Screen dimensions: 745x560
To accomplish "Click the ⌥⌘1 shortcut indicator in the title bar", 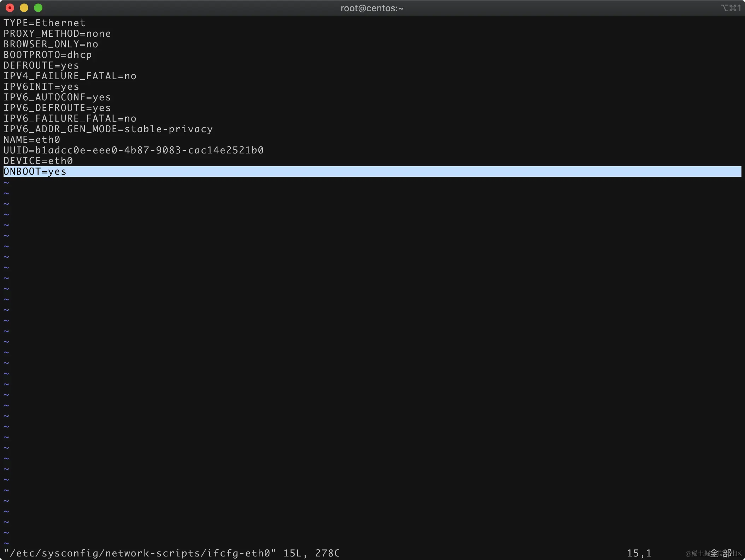I will click(x=731, y=8).
